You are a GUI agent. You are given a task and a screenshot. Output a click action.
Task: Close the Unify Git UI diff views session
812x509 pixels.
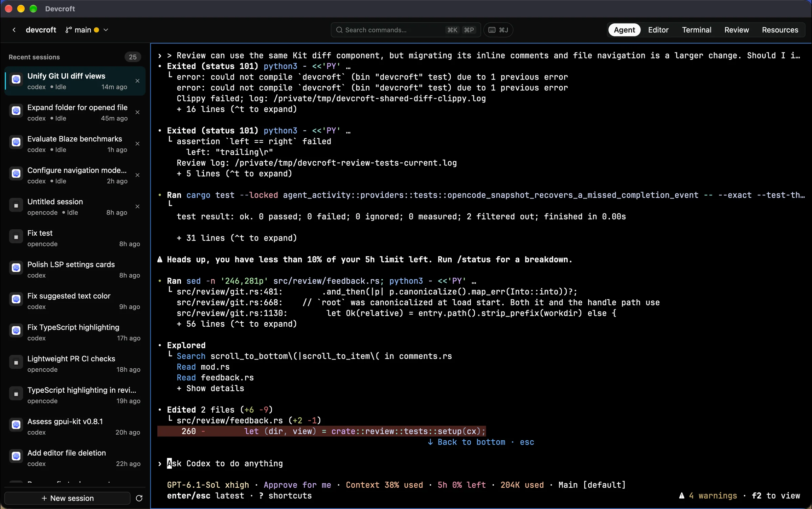(x=137, y=81)
